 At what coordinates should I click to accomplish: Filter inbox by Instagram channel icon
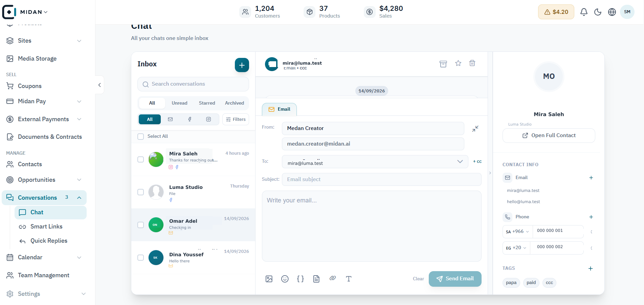pos(208,119)
